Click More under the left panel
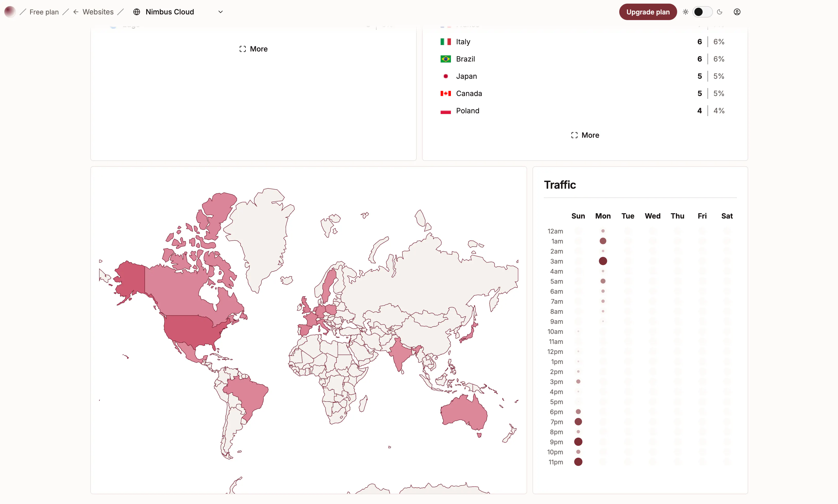This screenshot has height=504, width=838. (x=253, y=49)
